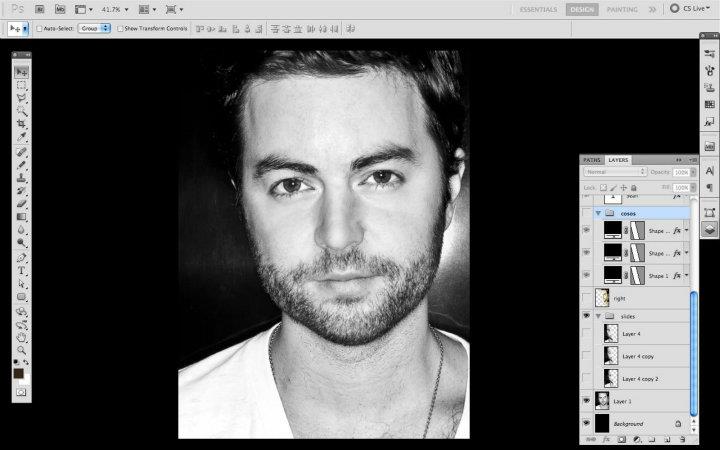Image resolution: width=720 pixels, height=450 pixels.
Task: Select the Rectangle shape tool
Action: [x=21, y=297]
